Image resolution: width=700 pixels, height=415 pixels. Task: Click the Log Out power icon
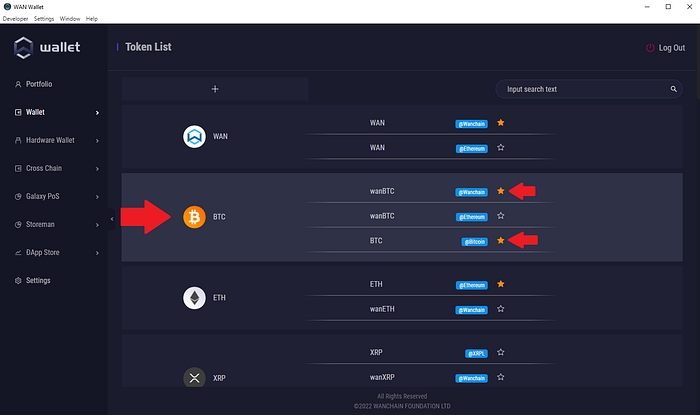651,48
